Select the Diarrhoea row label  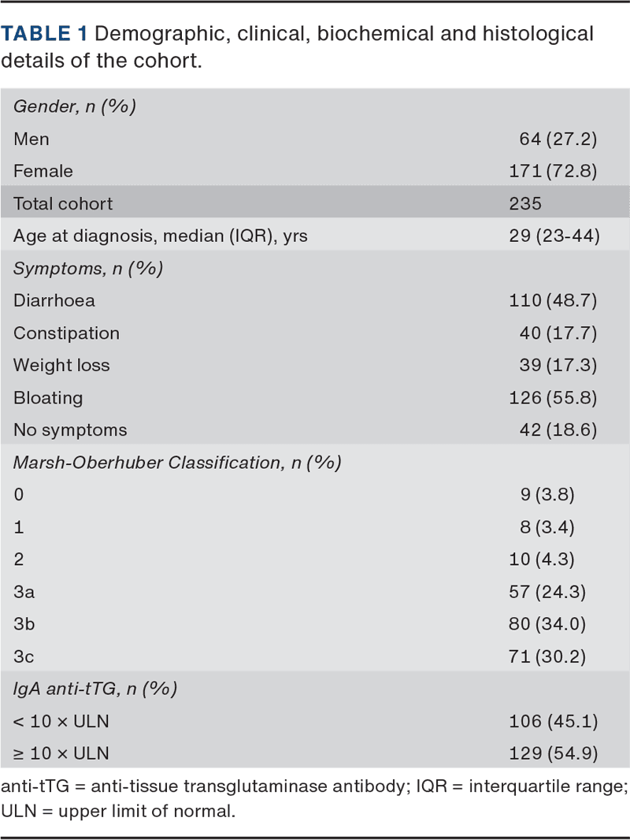click(x=54, y=300)
